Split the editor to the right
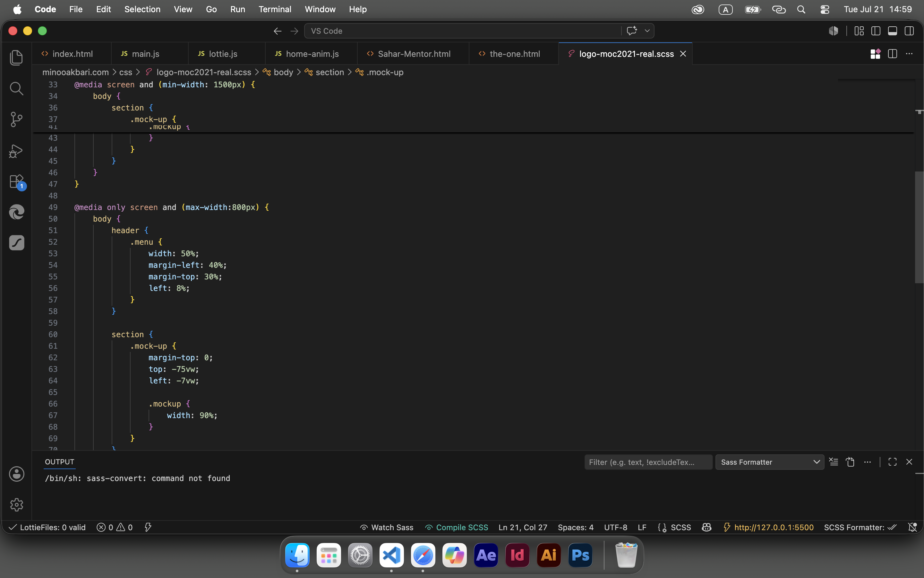 tap(892, 54)
